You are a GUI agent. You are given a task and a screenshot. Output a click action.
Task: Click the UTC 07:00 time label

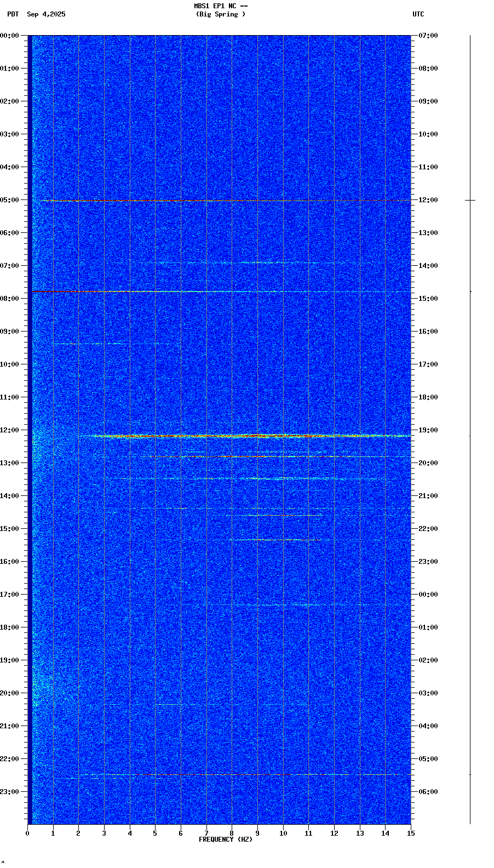pyautogui.click(x=428, y=36)
